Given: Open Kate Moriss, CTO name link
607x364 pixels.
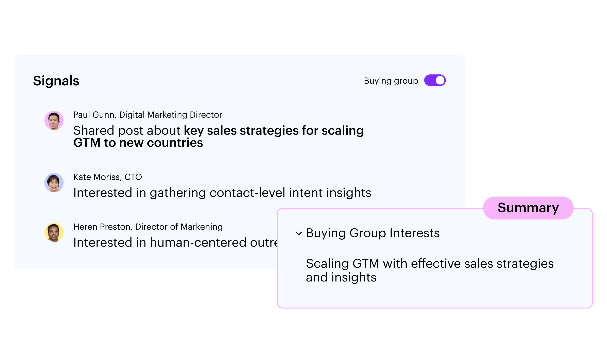Looking at the screenshot, I should (107, 177).
